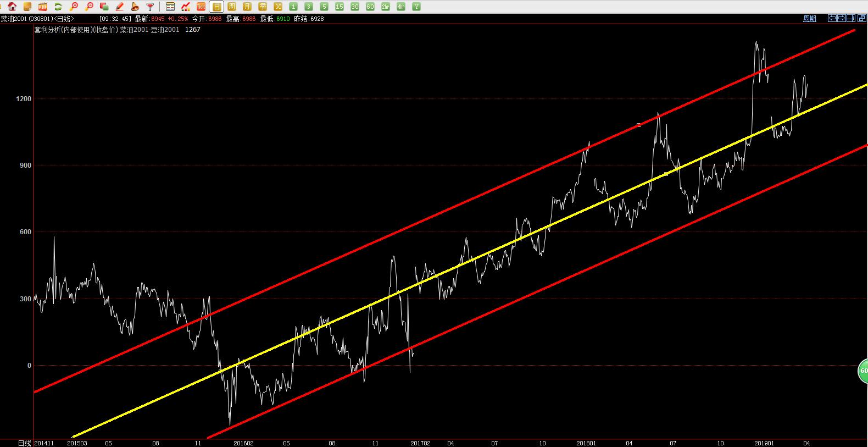Click the contract title 菜油2001 (030801)
The image size is (868, 447).
tap(26, 19)
